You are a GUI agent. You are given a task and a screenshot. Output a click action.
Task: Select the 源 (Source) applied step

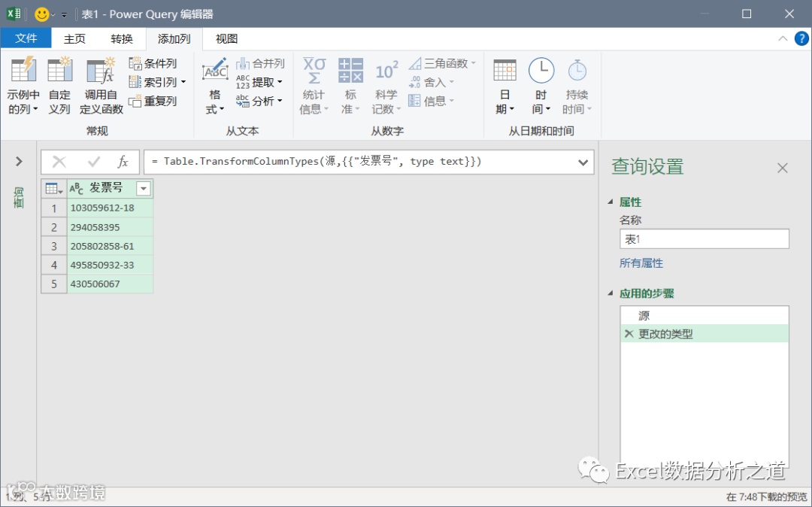(704, 315)
